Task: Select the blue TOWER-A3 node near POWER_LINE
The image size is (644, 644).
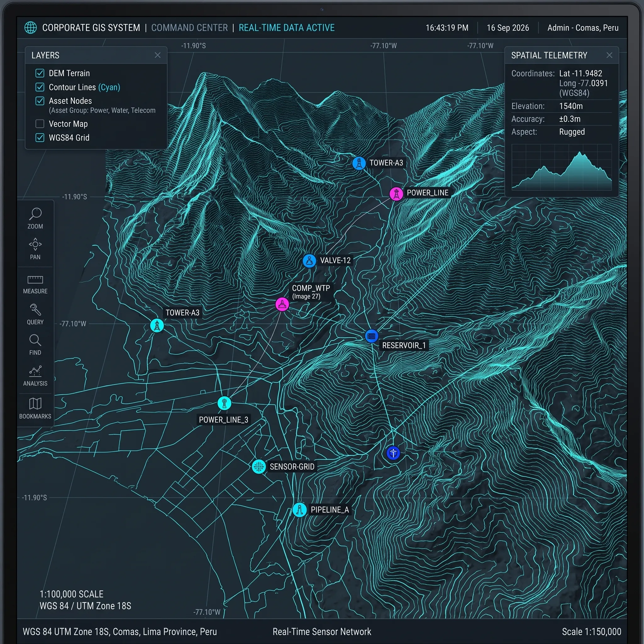Action: [359, 163]
